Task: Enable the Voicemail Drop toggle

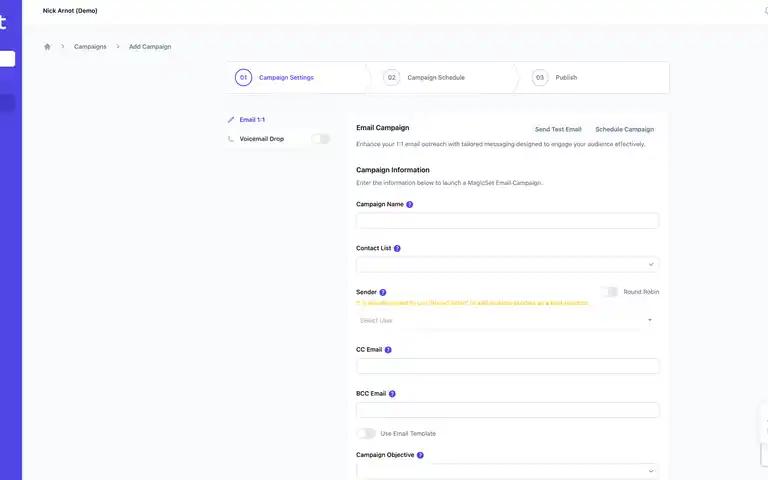Action: [321, 139]
